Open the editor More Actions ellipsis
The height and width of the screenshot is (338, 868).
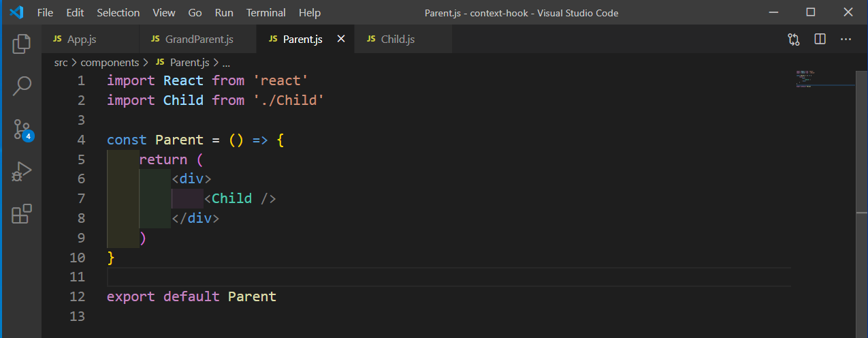[846, 40]
